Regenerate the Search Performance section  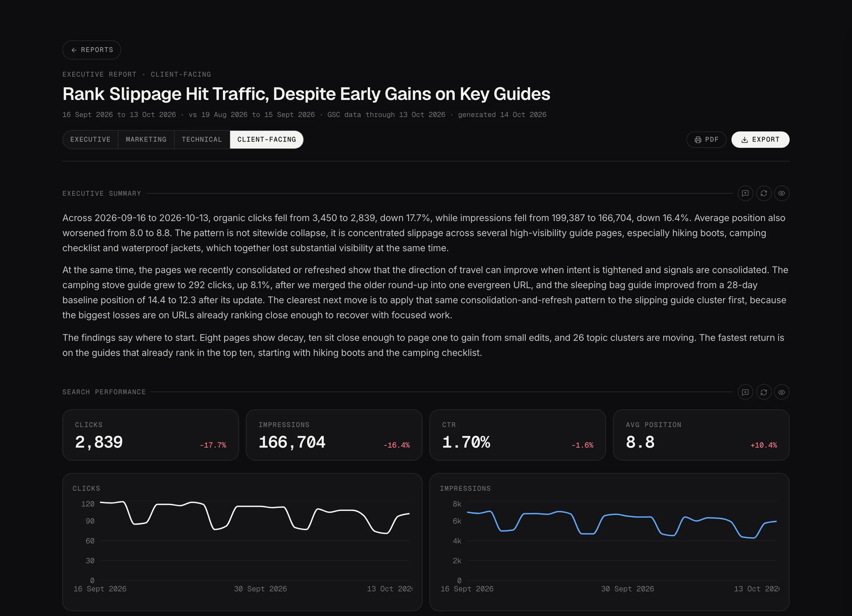[x=764, y=392]
